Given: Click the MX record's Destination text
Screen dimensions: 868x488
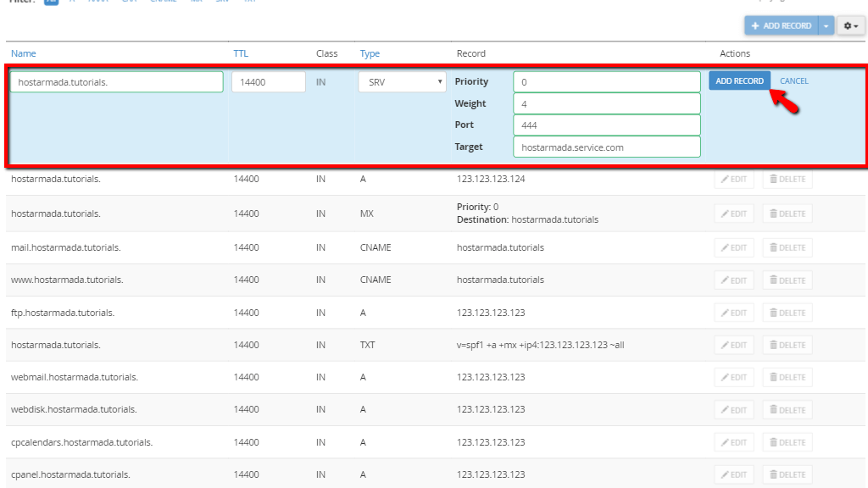Looking at the screenshot, I should pyautogui.click(x=527, y=219).
